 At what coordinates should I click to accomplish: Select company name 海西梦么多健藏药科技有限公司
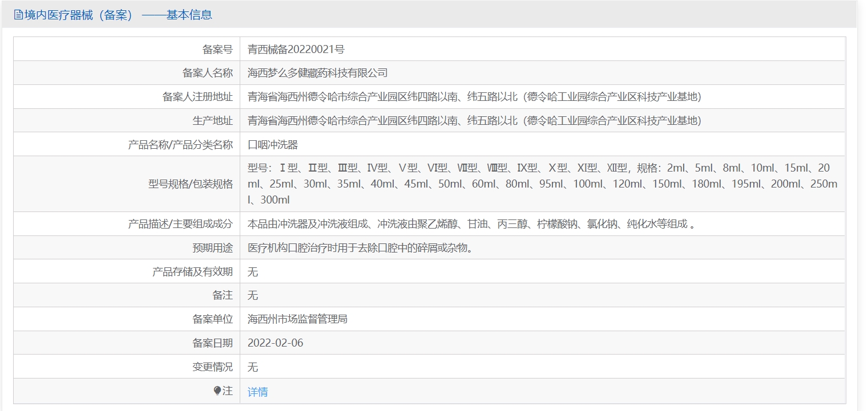317,73
